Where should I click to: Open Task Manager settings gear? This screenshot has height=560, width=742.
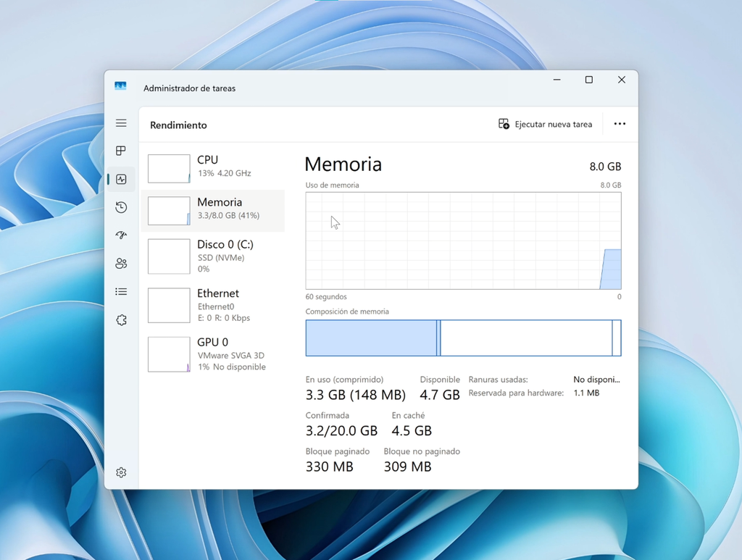[x=121, y=472]
